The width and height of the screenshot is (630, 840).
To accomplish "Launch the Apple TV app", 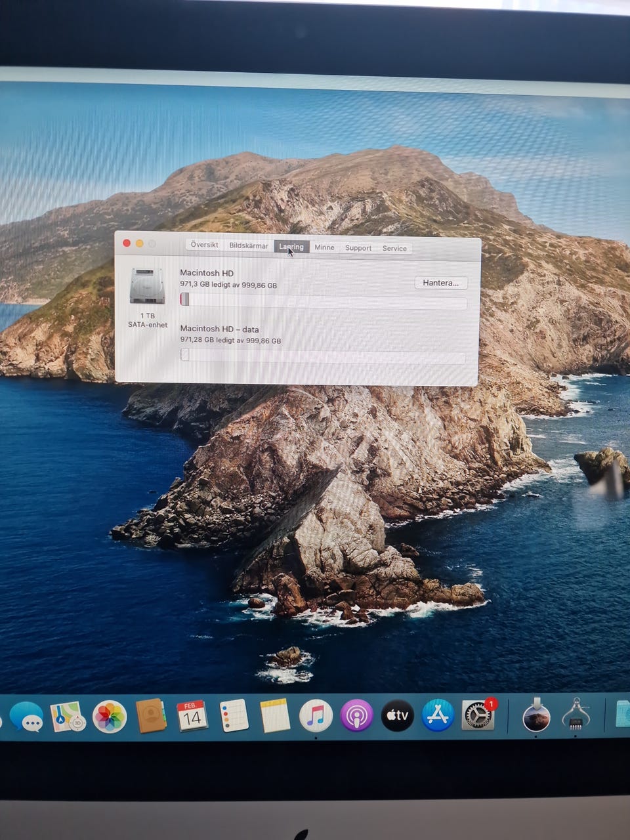I will (397, 715).
